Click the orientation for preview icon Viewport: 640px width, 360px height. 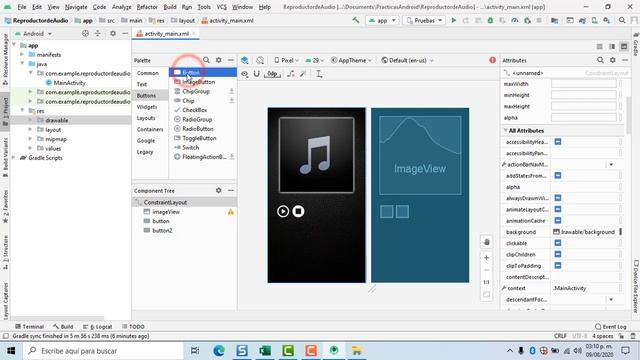pyautogui.click(x=260, y=60)
